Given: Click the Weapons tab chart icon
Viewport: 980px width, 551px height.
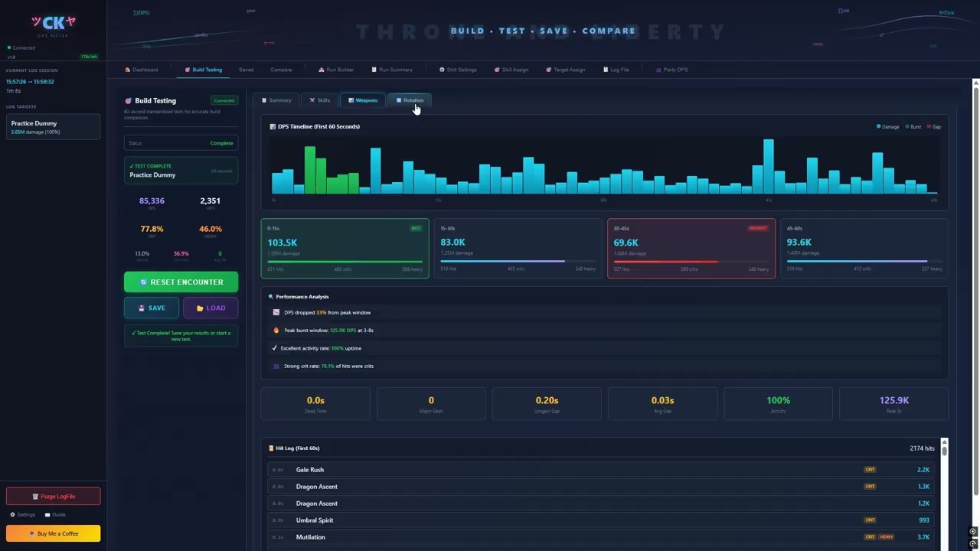Looking at the screenshot, I should click(351, 100).
